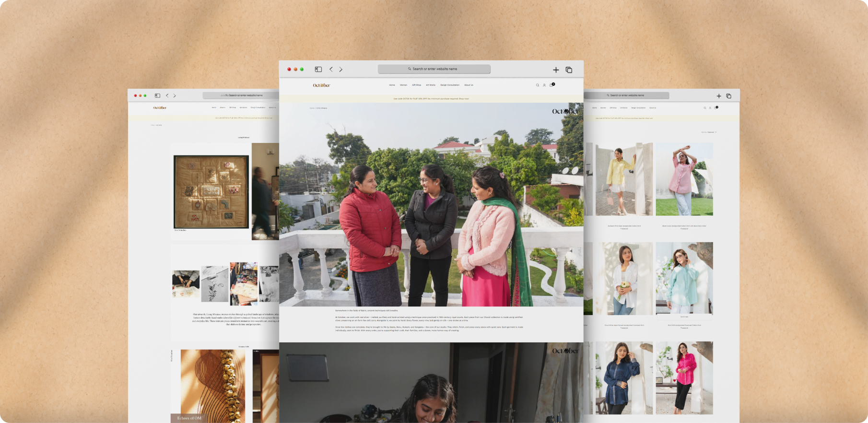This screenshot has height=423, width=868.
Task: Select Design Consultation in center navigation
Action: click(450, 85)
